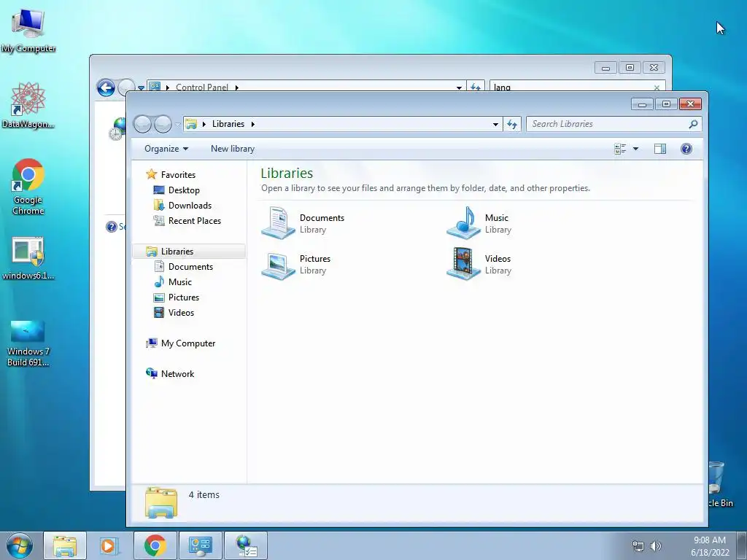Image resolution: width=747 pixels, height=560 pixels.
Task: Click the Back arrow in Control Panel window
Action: tap(106, 87)
